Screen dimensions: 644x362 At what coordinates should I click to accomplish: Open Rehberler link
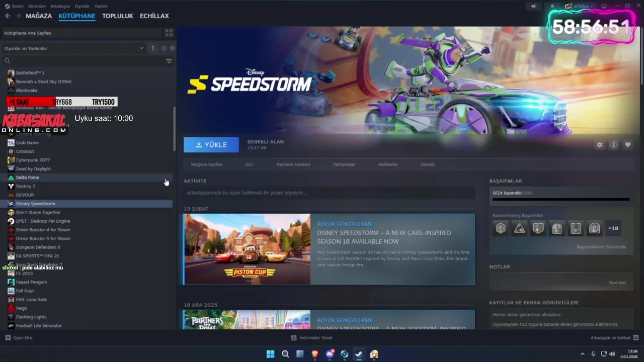(388, 164)
